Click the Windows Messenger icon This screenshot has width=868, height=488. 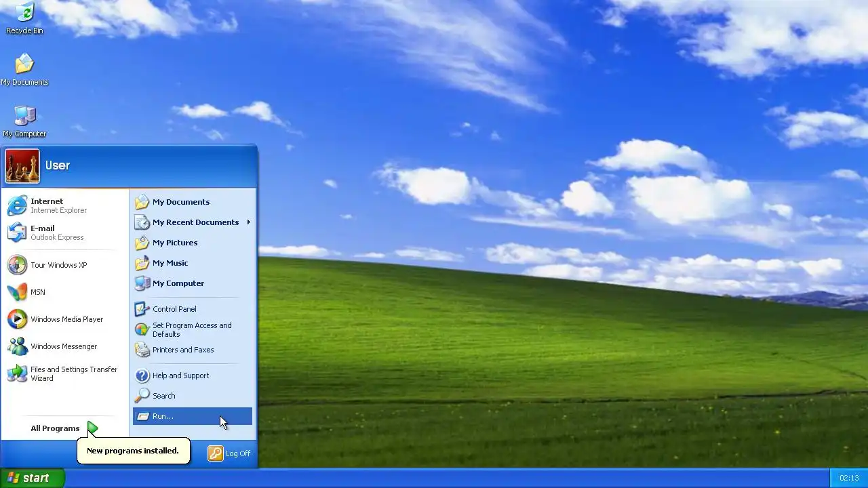tap(17, 346)
